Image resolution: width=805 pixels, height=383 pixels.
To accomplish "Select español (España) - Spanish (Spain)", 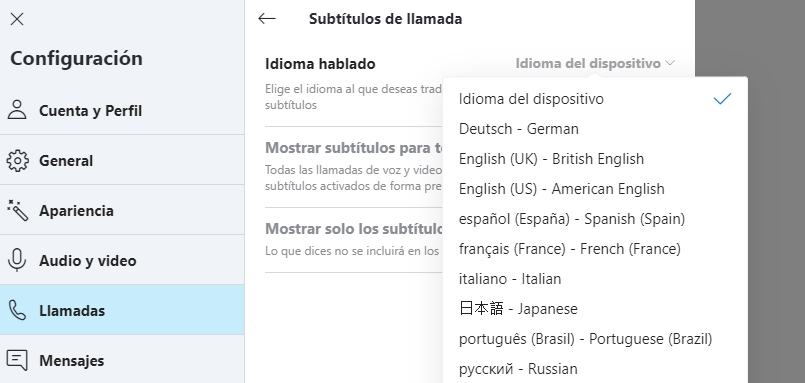I will tap(595, 219).
